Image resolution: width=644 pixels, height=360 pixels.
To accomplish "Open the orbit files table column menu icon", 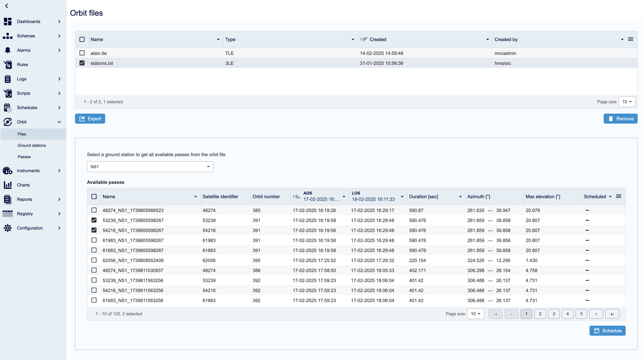I will pos(630,39).
